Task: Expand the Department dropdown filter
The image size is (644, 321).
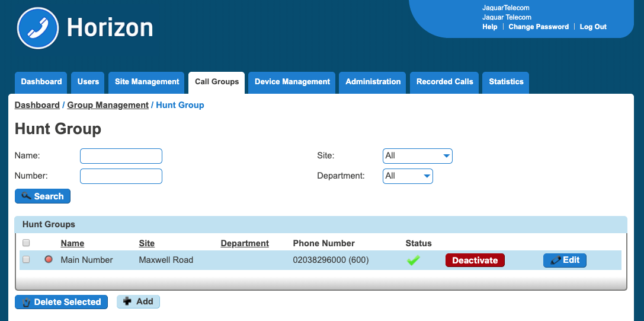Action: 408,176
